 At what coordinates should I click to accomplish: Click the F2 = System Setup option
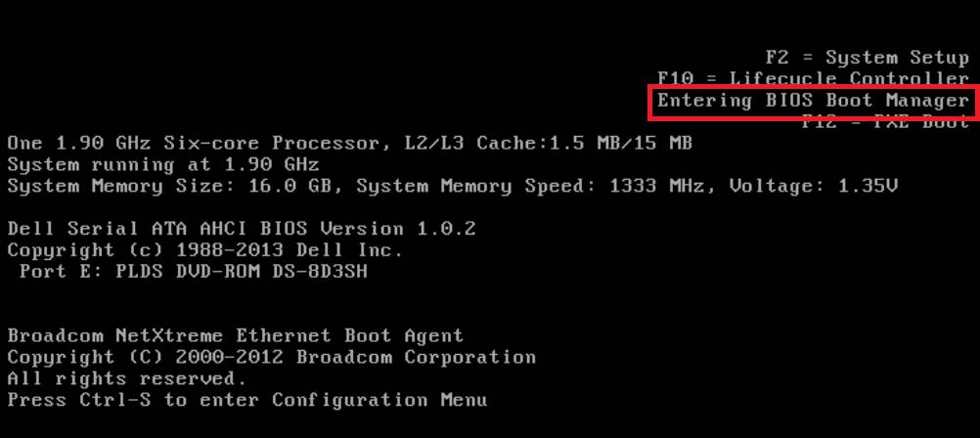pyautogui.click(x=867, y=58)
